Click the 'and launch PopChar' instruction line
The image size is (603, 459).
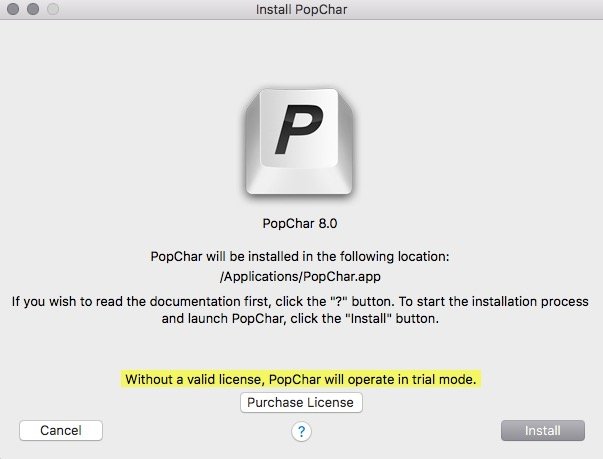(300, 319)
